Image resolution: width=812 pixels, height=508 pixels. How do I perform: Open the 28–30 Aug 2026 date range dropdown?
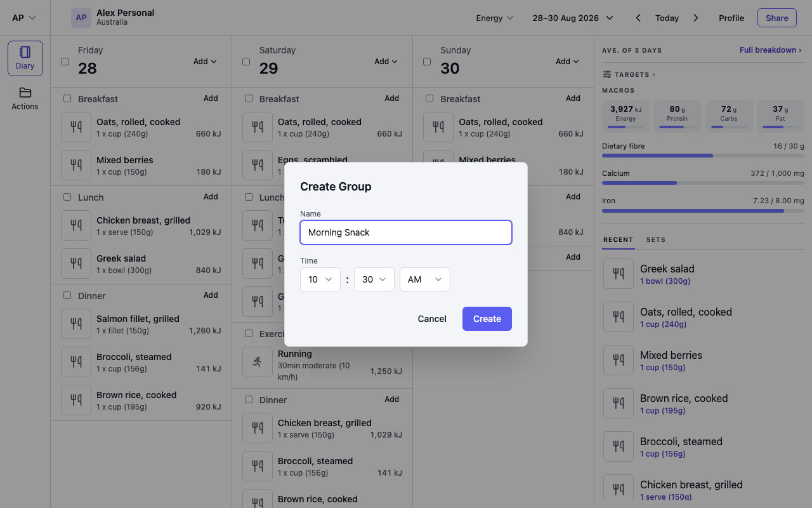[573, 18]
